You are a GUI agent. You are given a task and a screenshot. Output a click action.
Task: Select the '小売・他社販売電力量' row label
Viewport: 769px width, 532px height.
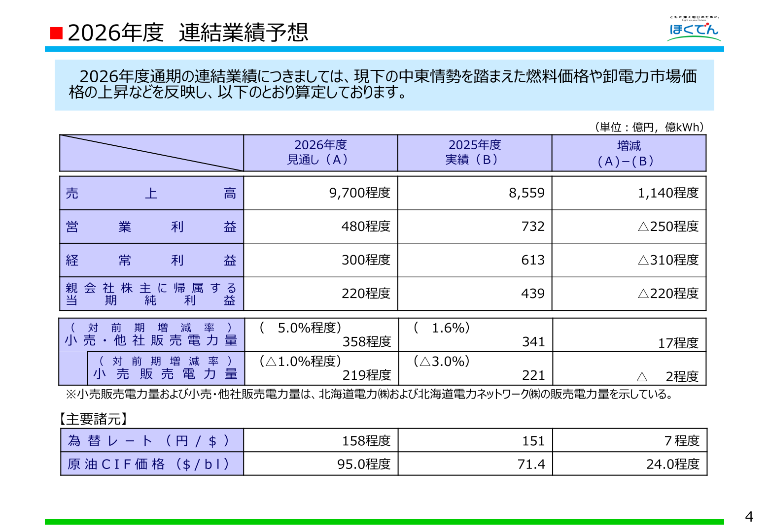pos(151,340)
